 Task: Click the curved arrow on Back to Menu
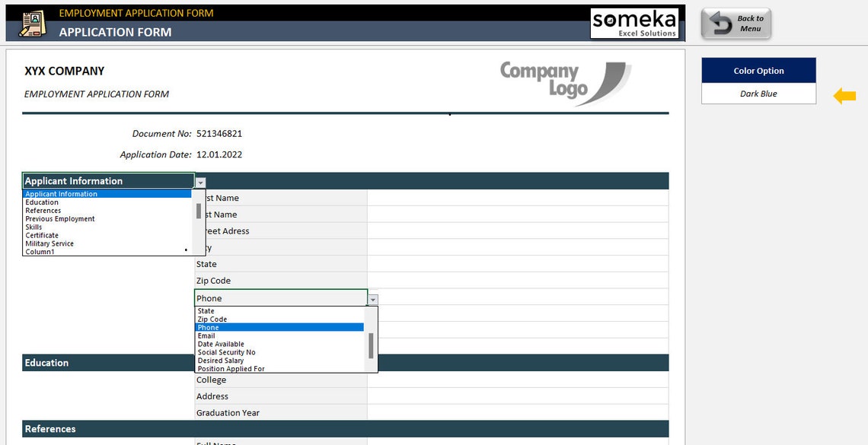coord(718,23)
